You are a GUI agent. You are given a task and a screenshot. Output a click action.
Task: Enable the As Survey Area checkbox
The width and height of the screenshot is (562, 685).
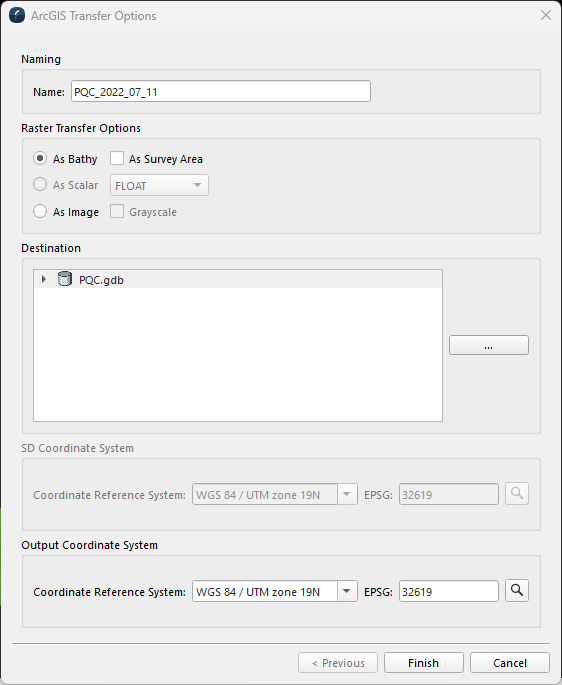[x=117, y=159]
